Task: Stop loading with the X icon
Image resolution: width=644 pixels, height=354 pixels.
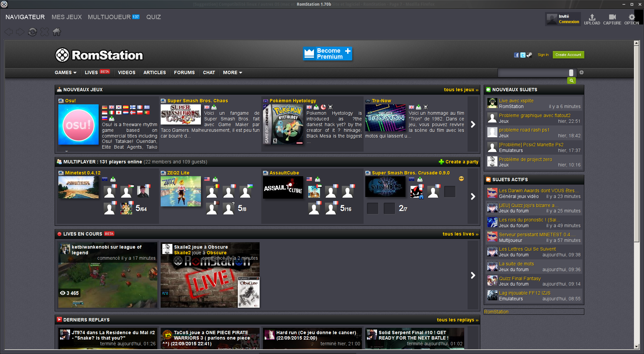Action: pyautogui.click(x=45, y=32)
